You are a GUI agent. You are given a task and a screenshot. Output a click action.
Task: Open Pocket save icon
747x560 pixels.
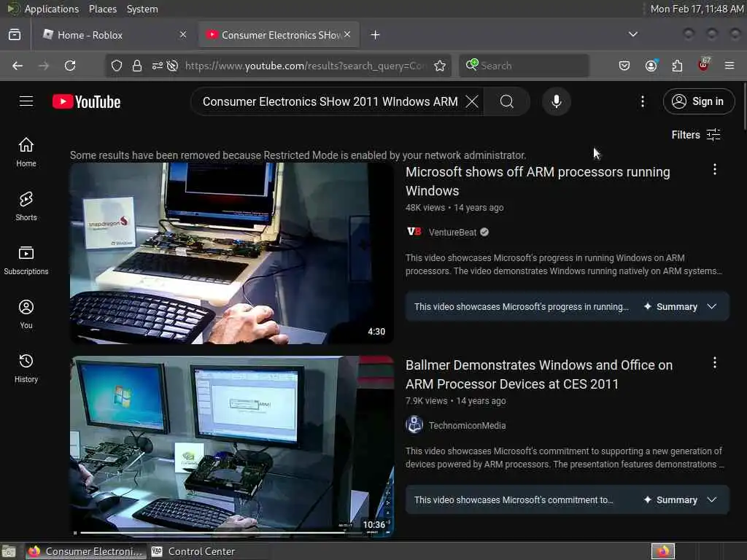click(624, 66)
